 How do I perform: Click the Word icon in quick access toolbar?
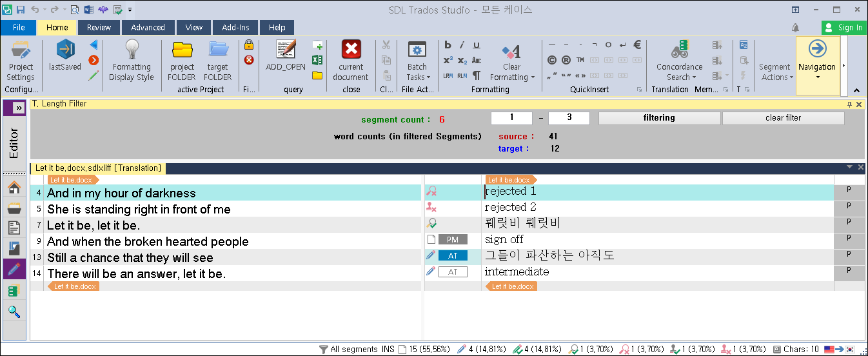tap(88, 10)
